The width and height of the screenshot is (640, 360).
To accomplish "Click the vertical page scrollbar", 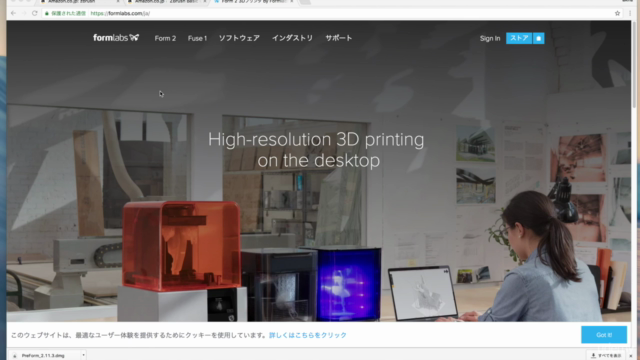I will (x=634, y=65).
